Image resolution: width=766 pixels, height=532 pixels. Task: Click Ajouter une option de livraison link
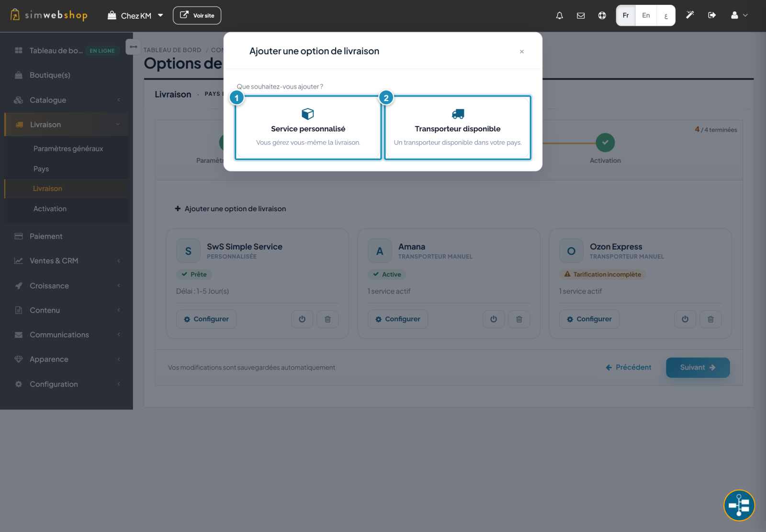(x=230, y=209)
